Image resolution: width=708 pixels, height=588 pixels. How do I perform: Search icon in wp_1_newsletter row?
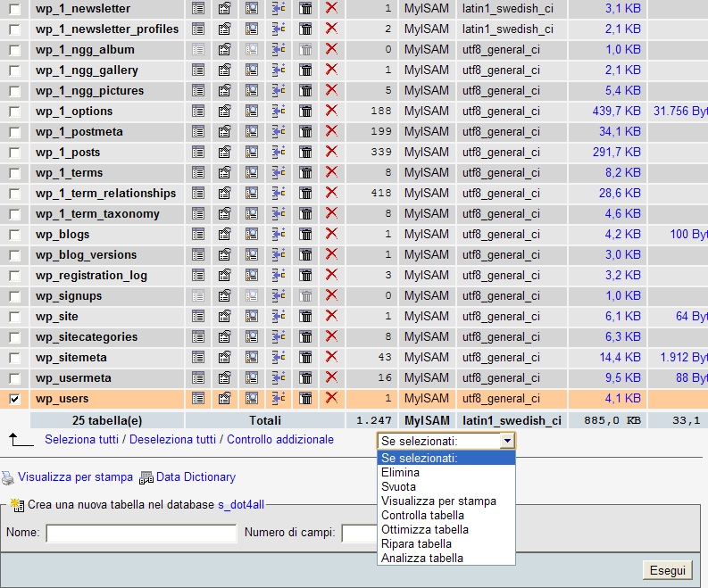click(x=252, y=8)
